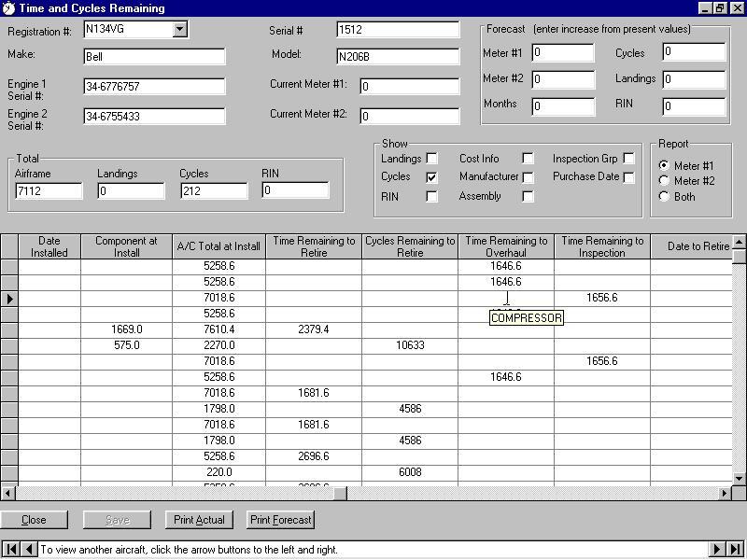The height and width of the screenshot is (560, 747).
Task: Click the Forecast Months input field
Action: click(563, 106)
